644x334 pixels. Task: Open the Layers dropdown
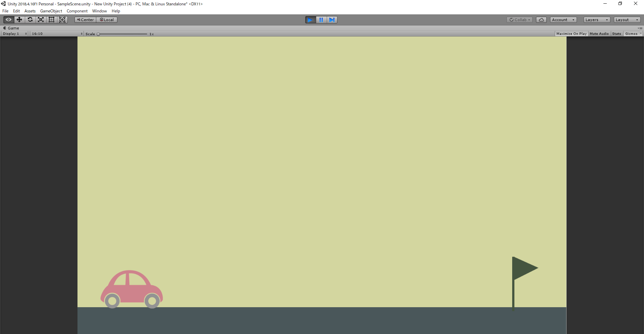pyautogui.click(x=596, y=20)
